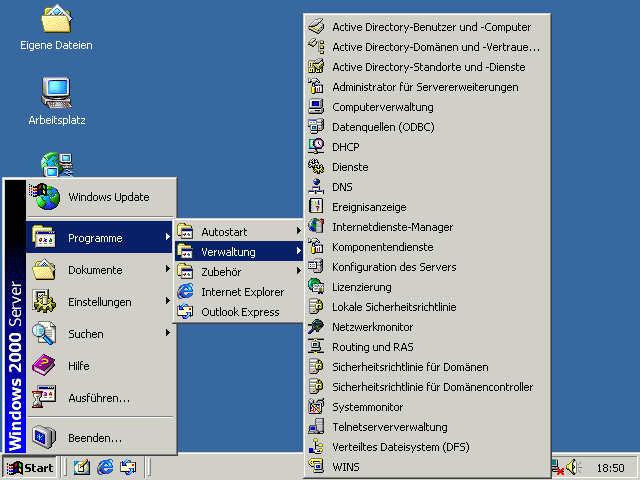This screenshot has height=480, width=640.
Task: Click the Lizenzierung icon
Action: (x=316, y=287)
